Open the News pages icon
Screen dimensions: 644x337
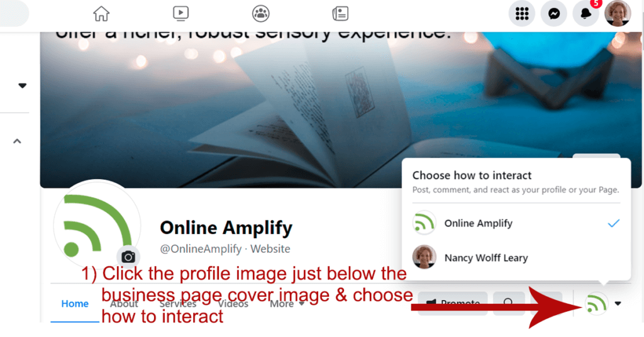[340, 14]
